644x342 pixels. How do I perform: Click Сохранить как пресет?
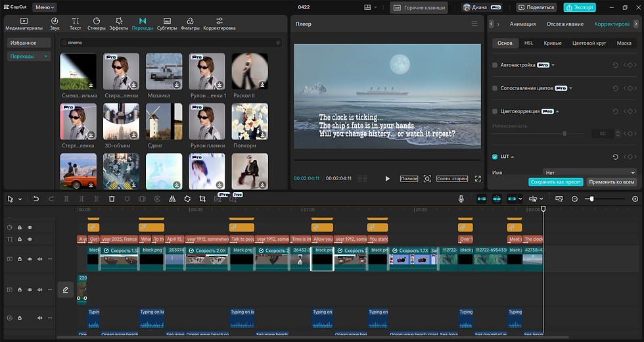tap(556, 182)
